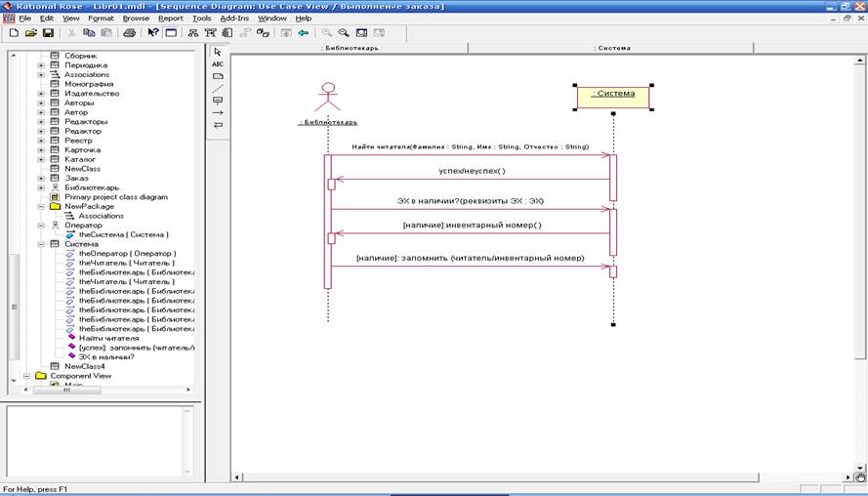Image resolution: width=868 pixels, height=496 pixels.
Task: Select the ABC Text Box tool
Action: pos(218,63)
